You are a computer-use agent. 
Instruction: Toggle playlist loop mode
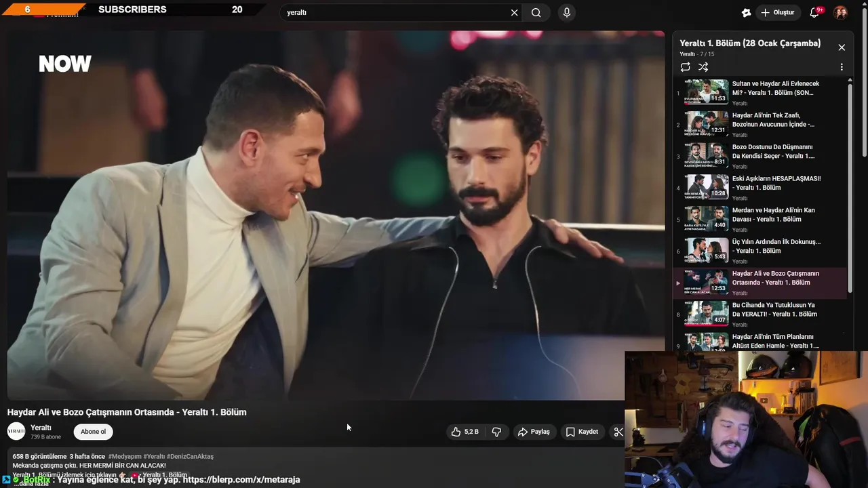pos(686,67)
